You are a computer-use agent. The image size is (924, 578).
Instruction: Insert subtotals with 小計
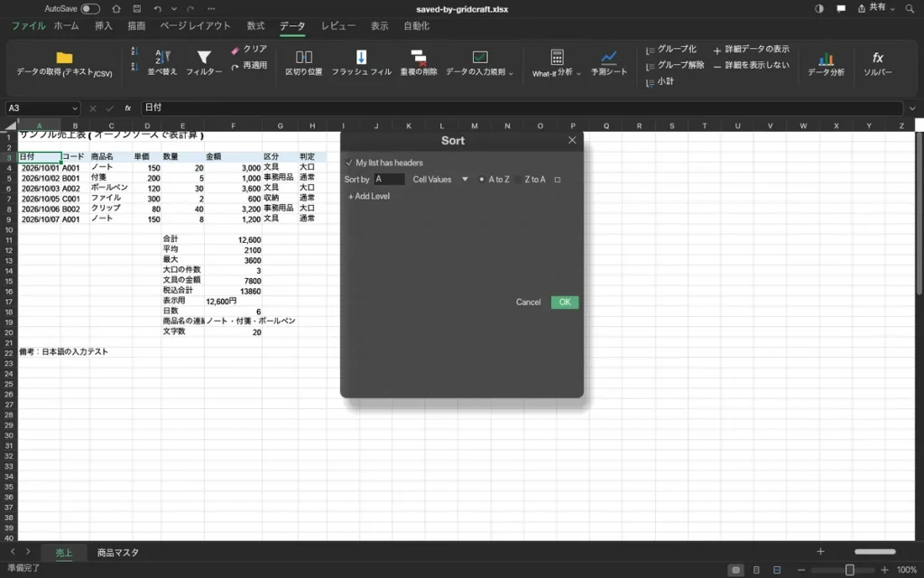tap(660, 81)
